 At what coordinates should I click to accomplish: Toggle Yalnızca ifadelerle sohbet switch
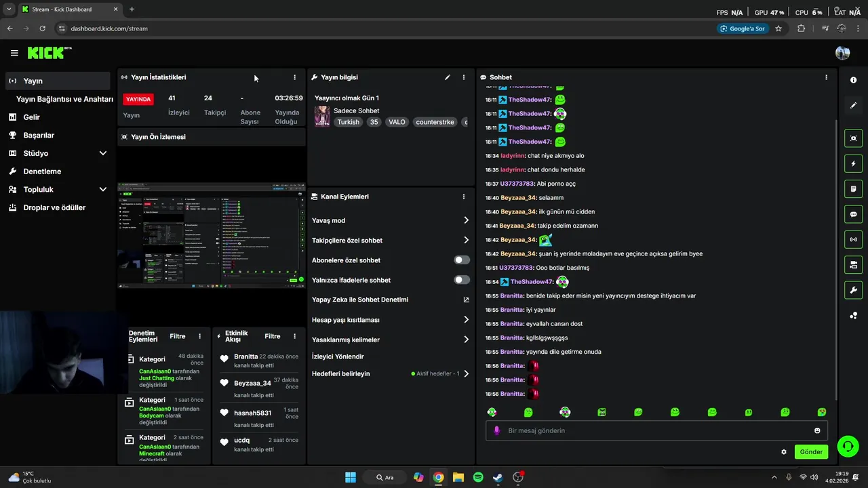(x=462, y=280)
